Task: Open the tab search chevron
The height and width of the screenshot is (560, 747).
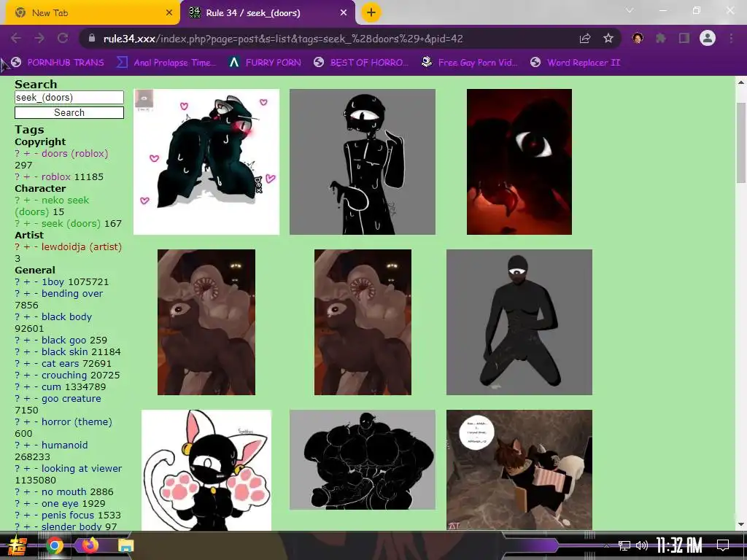Action: pos(630,10)
